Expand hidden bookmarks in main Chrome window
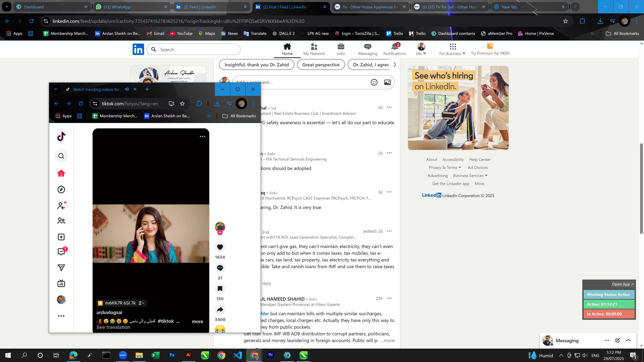Screen dimensions: 644x362 (592, 34)
